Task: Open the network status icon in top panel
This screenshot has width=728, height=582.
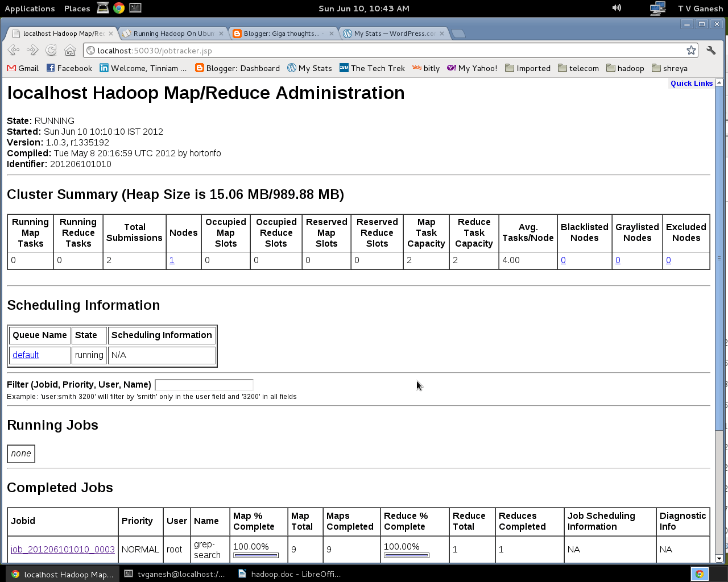Action: pos(657,8)
